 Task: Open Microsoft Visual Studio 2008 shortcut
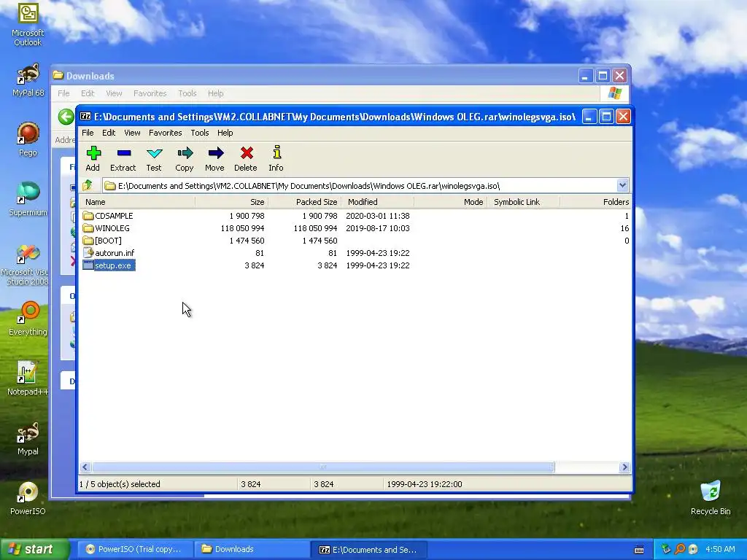(25, 265)
